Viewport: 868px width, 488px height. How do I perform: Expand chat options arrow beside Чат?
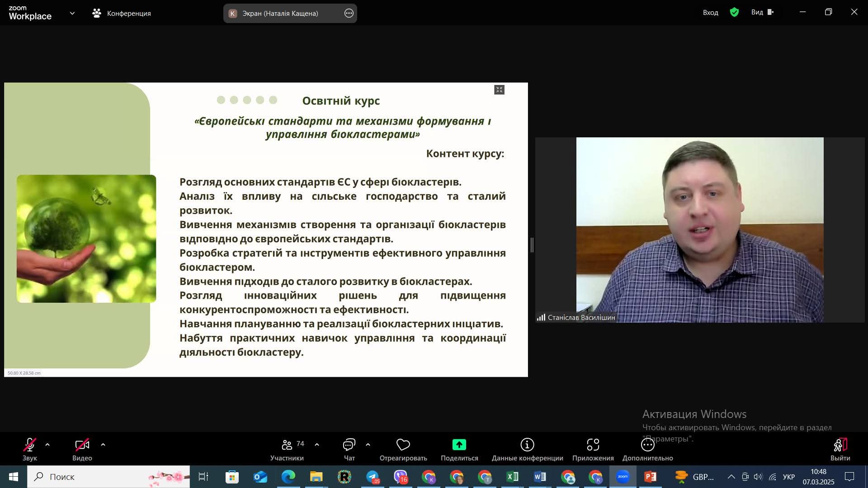[x=368, y=445]
